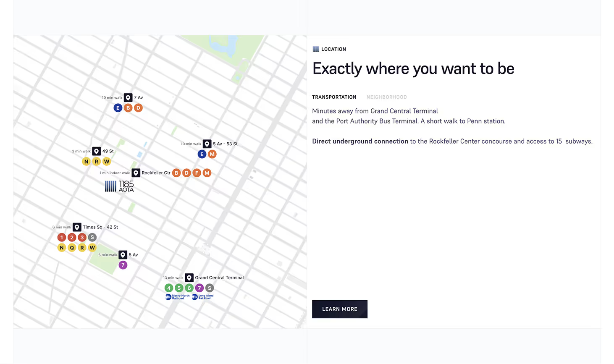Select the Transportation tab
This screenshot has width=614, height=364.
(x=334, y=97)
